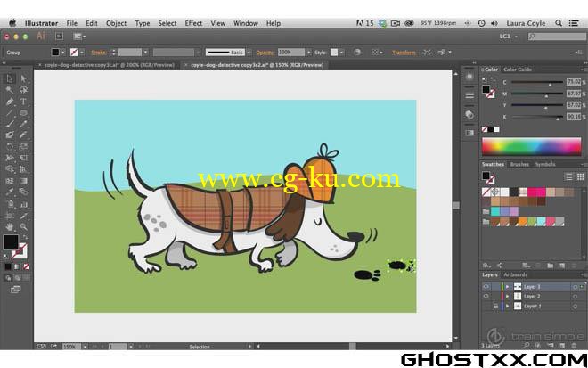Select the Pencil tool
Viewport: 588px width, 368px height.
pyautogui.click(x=24, y=124)
